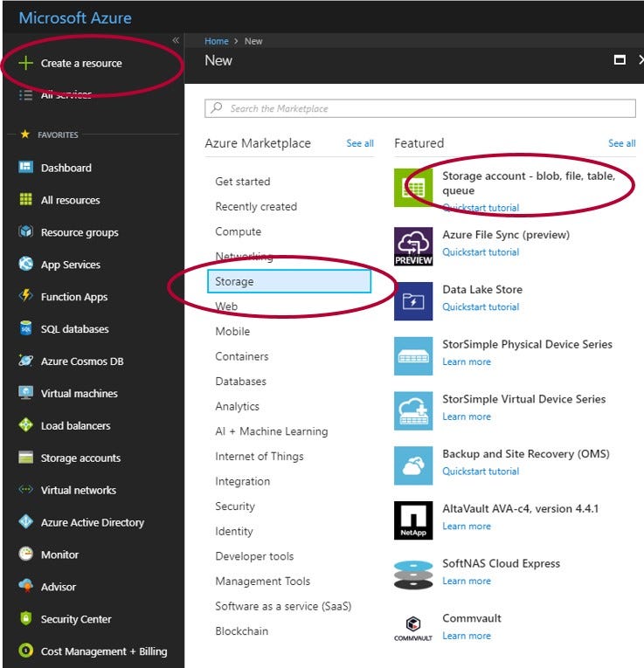Click the Advisor cloud icon
The width and height of the screenshot is (644, 668).
click(x=25, y=586)
